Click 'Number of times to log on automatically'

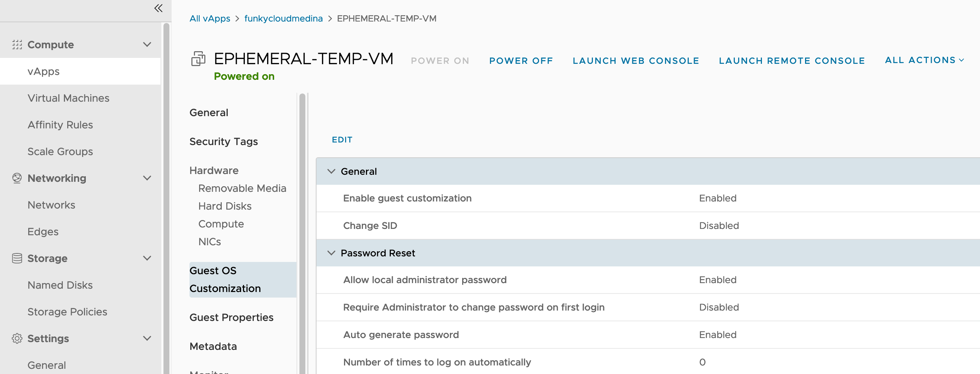pos(437,362)
